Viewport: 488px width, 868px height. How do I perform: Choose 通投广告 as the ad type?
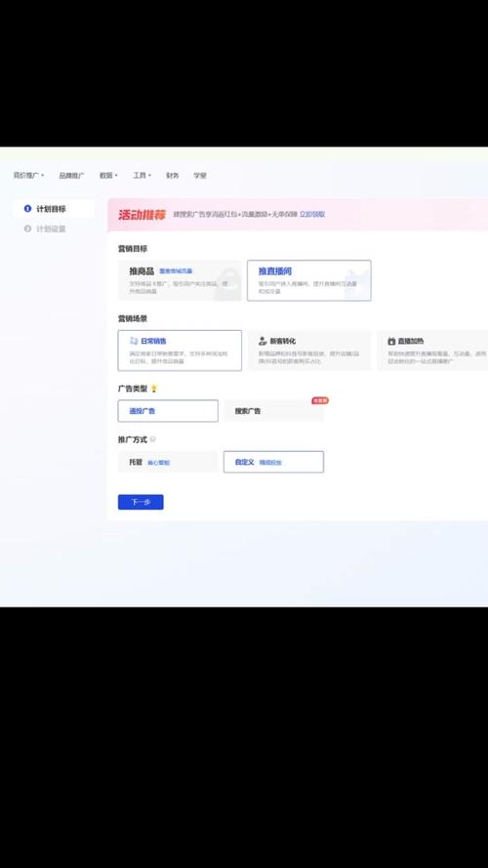click(168, 411)
